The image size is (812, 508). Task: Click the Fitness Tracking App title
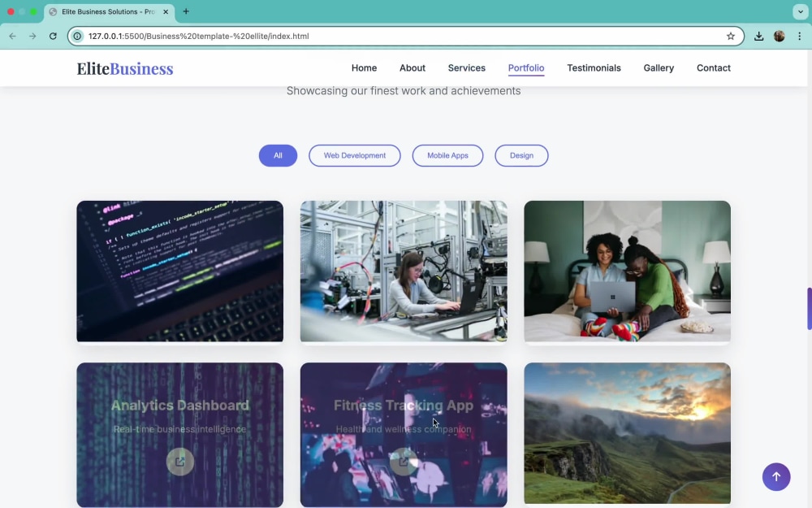coord(404,406)
